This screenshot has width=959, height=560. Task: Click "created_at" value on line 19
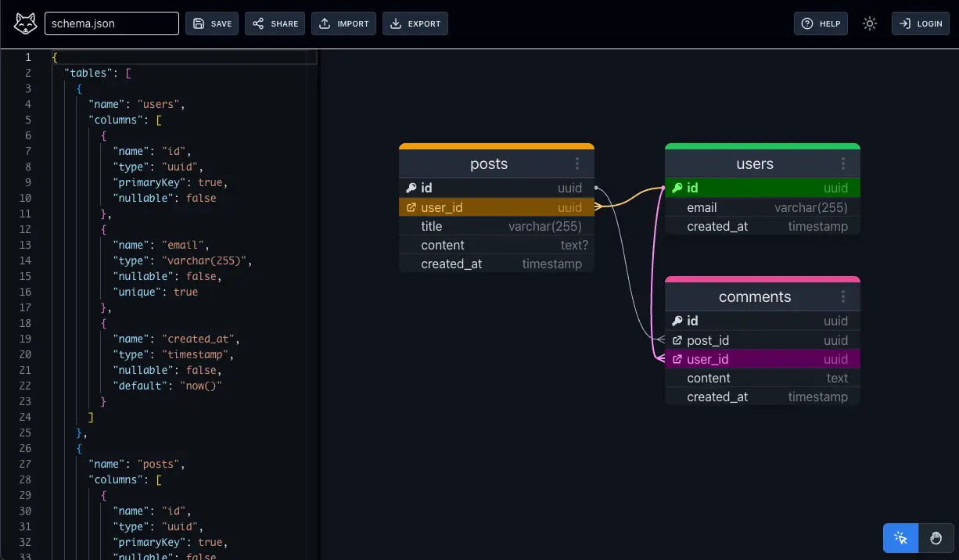tap(198, 339)
